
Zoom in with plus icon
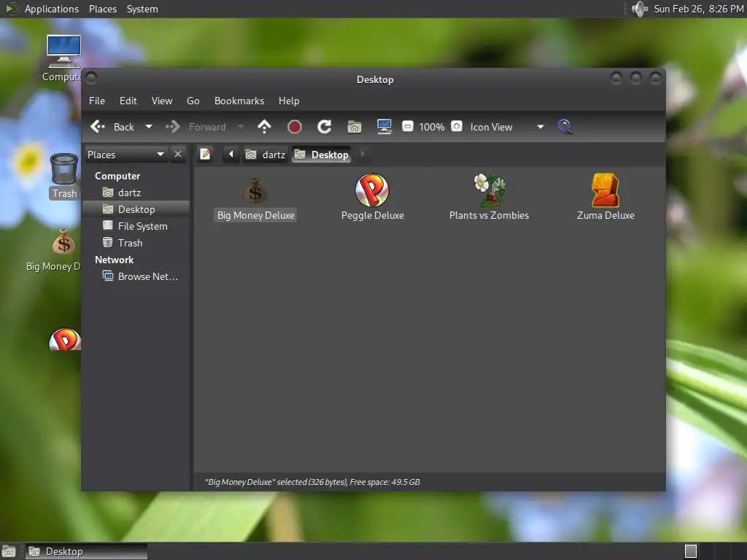[457, 126]
